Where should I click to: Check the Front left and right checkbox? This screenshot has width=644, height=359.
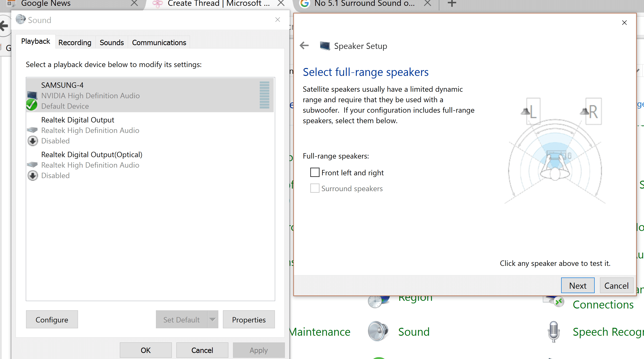pyautogui.click(x=315, y=173)
